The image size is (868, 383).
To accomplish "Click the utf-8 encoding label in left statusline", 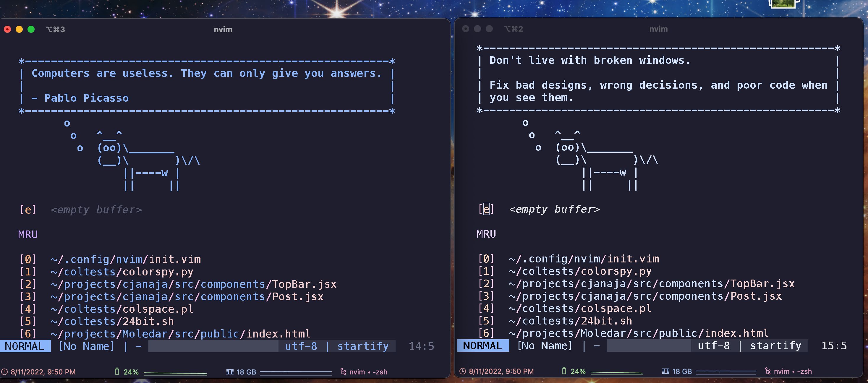I will pos(301,346).
